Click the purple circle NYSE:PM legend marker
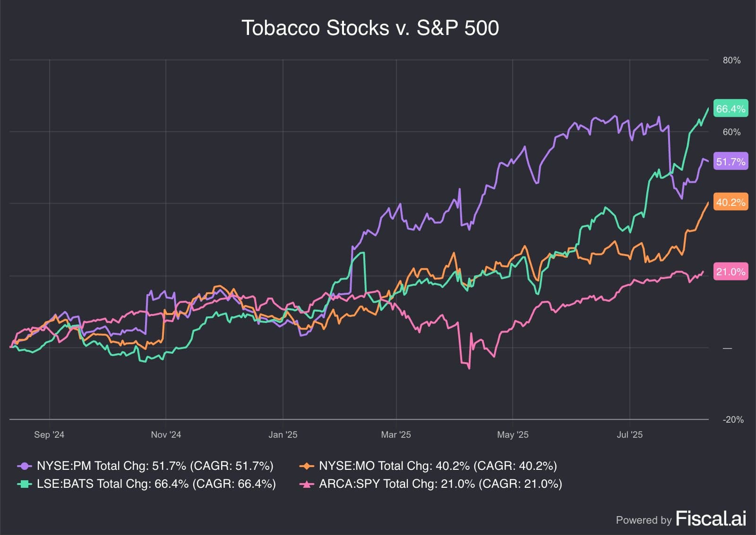Screen dimensions: 756x535 [24, 466]
